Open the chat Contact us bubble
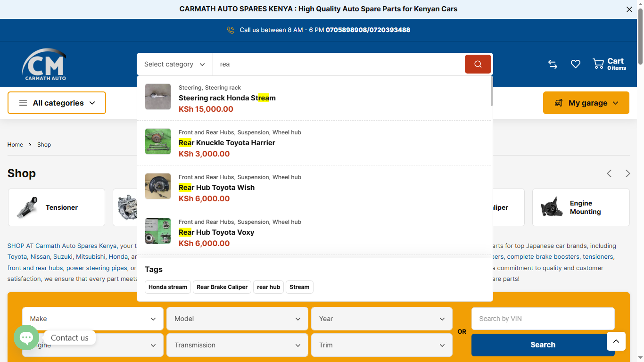 pos(26,337)
